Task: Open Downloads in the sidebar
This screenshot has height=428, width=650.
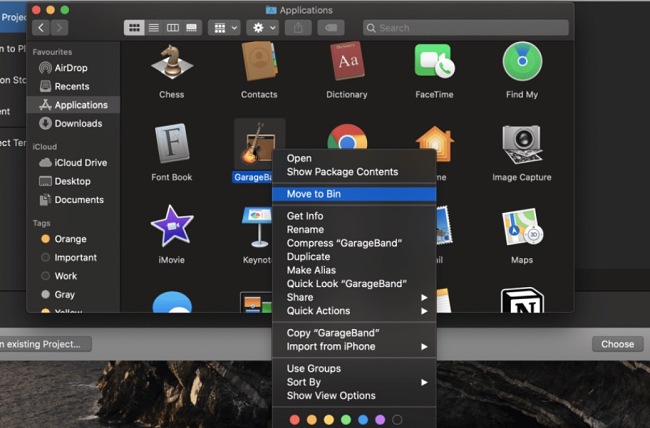Action: click(x=73, y=124)
